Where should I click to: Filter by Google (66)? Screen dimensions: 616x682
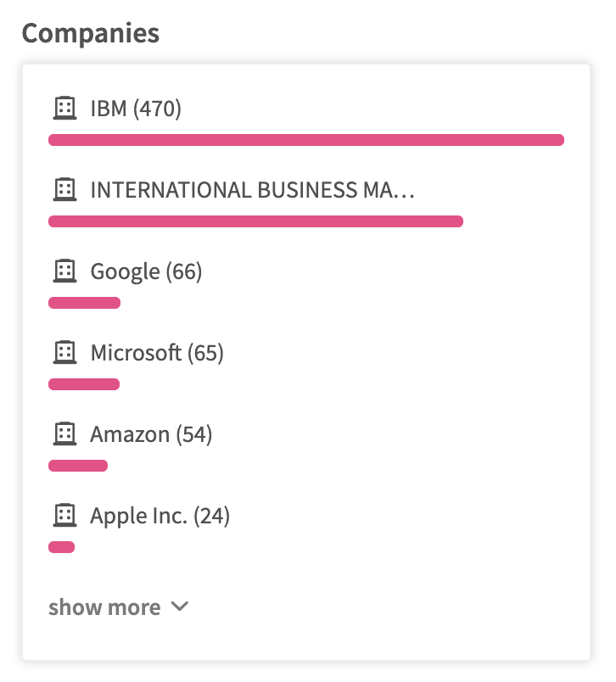(x=146, y=271)
